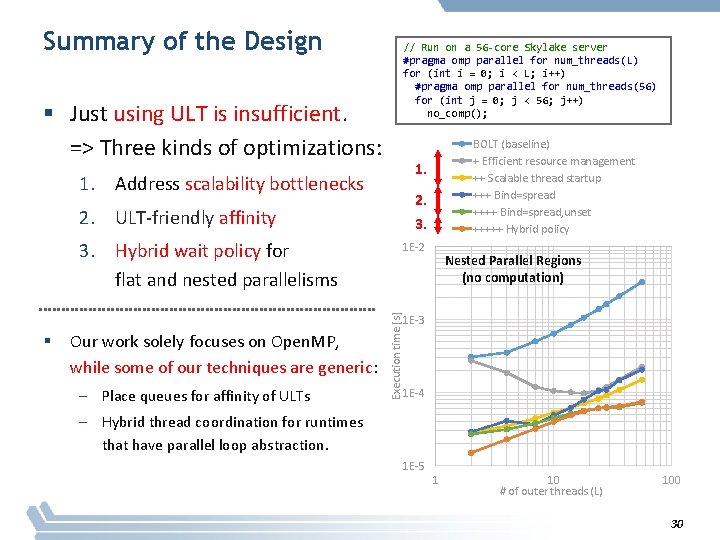Click the last light-blue BOLT baseline data point
Image resolution: width=720 pixels, height=540 pixels.
[x=642, y=282]
